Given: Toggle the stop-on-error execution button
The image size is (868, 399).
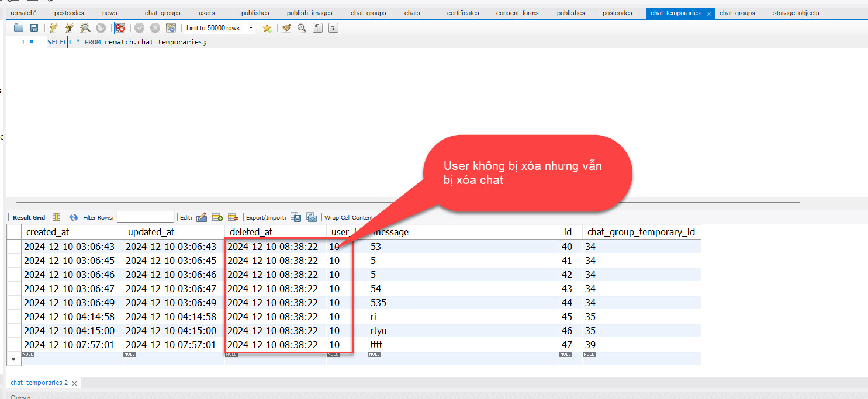Looking at the screenshot, I should pyautogui.click(x=120, y=28).
